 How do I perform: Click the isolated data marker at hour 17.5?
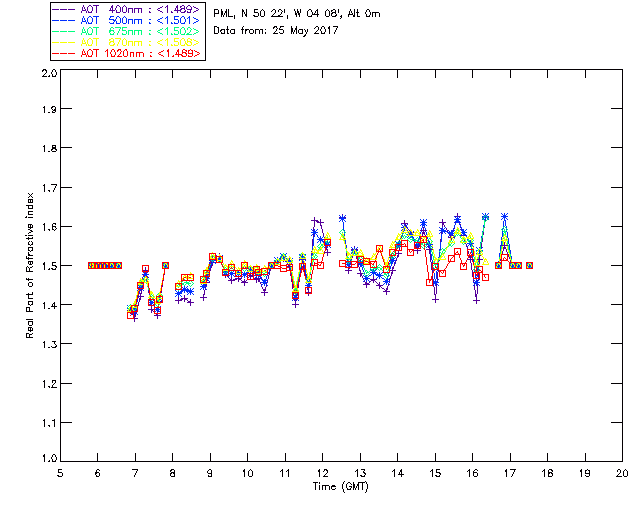tap(529, 265)
